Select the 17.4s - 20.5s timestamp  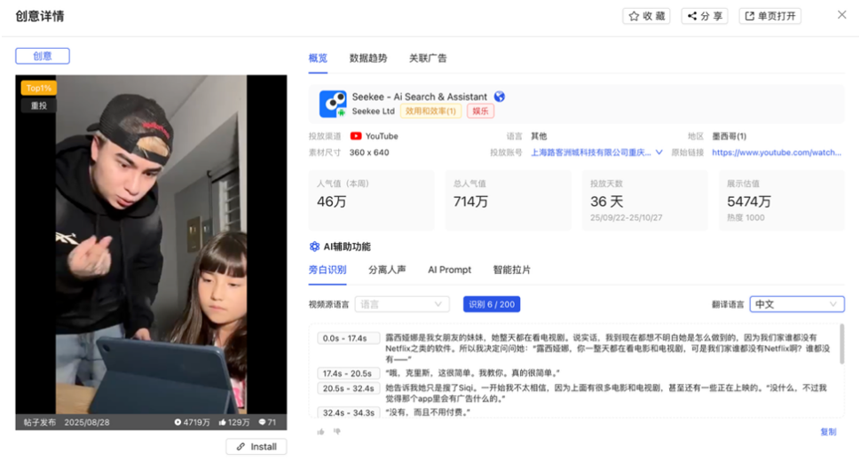[348, 373]
